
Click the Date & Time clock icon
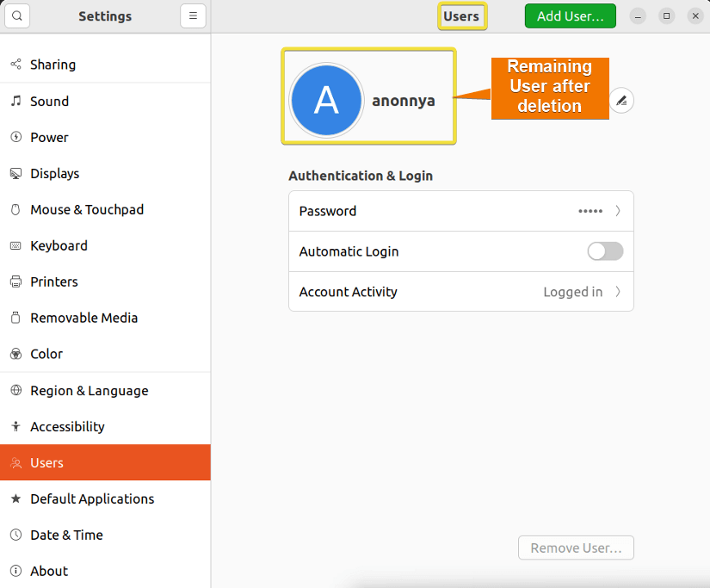(15, 535)
